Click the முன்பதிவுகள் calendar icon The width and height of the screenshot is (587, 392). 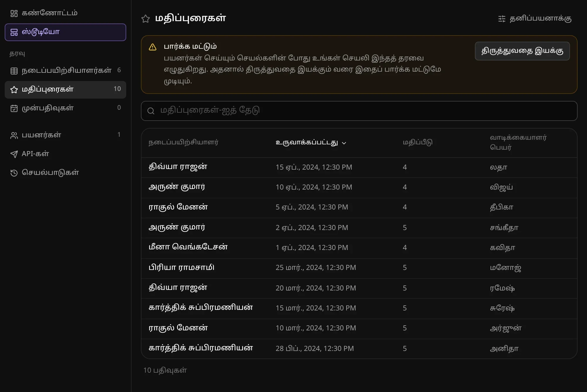(x=14, y=109)
